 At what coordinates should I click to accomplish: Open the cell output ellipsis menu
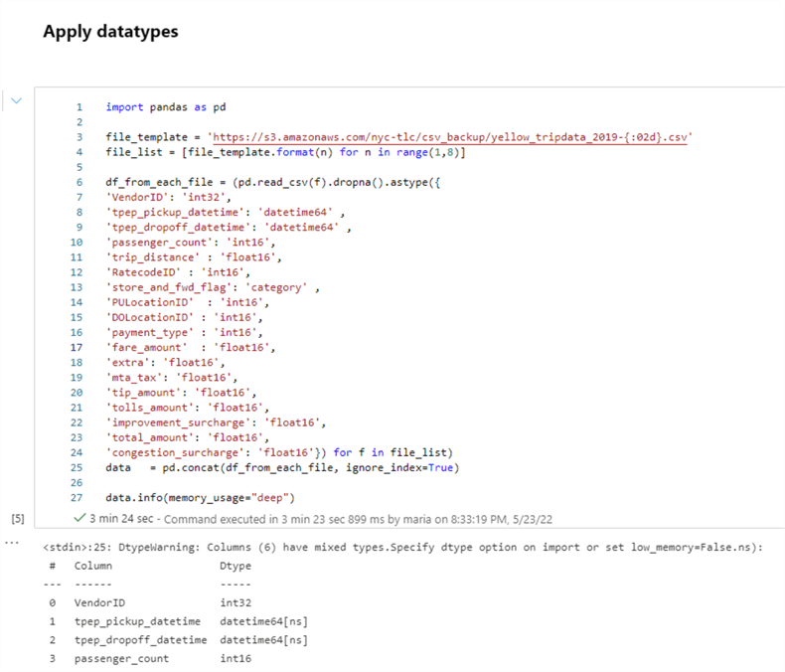(12, 543)
